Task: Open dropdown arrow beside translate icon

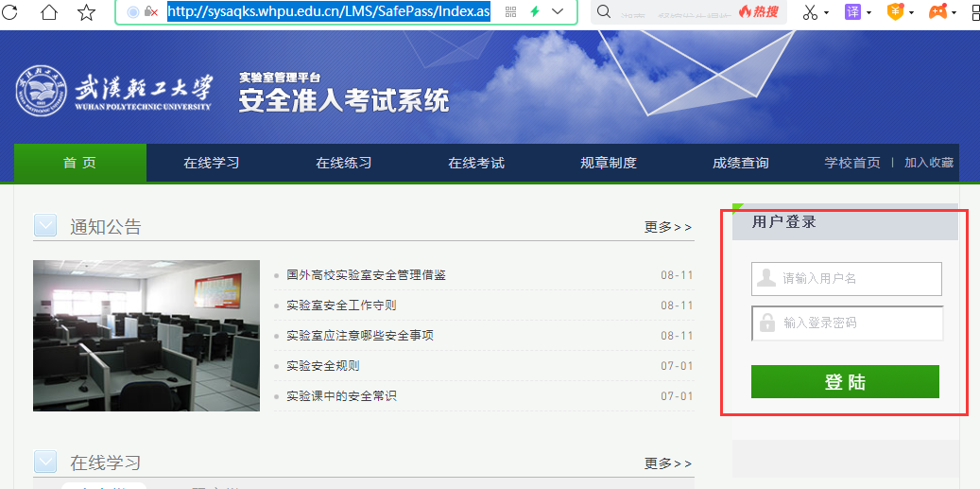Action: 870,13
